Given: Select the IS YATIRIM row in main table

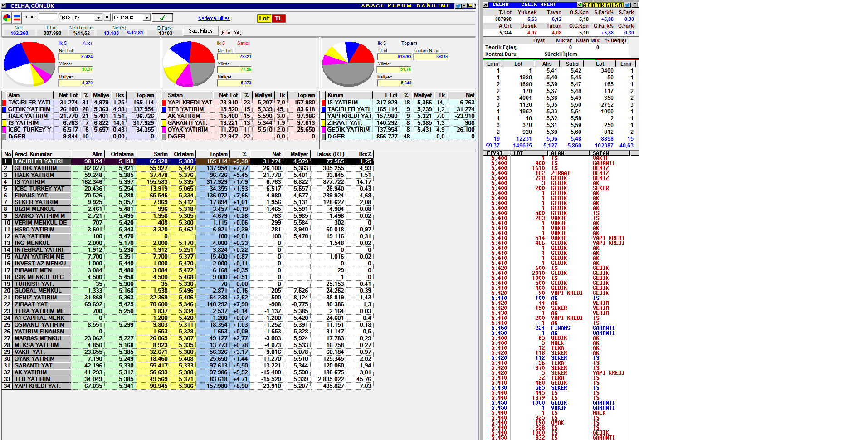Looking at the screenshot, I should (x=187, y=182).
